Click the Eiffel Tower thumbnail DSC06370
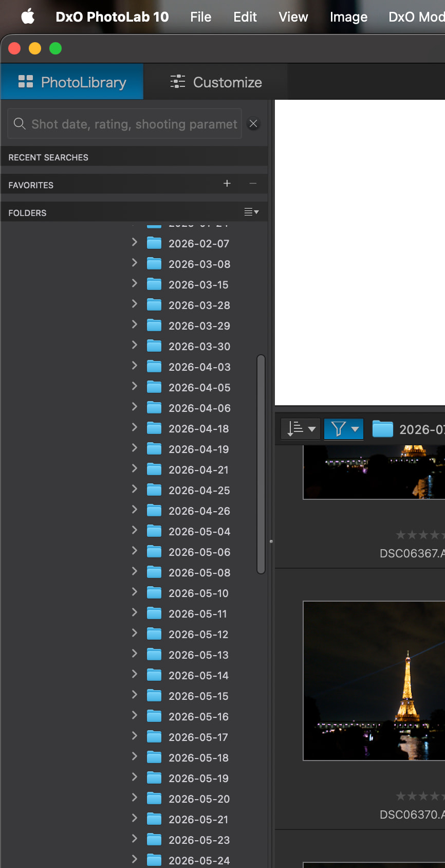This screenshot has width=445, height=868. point(374,681)
